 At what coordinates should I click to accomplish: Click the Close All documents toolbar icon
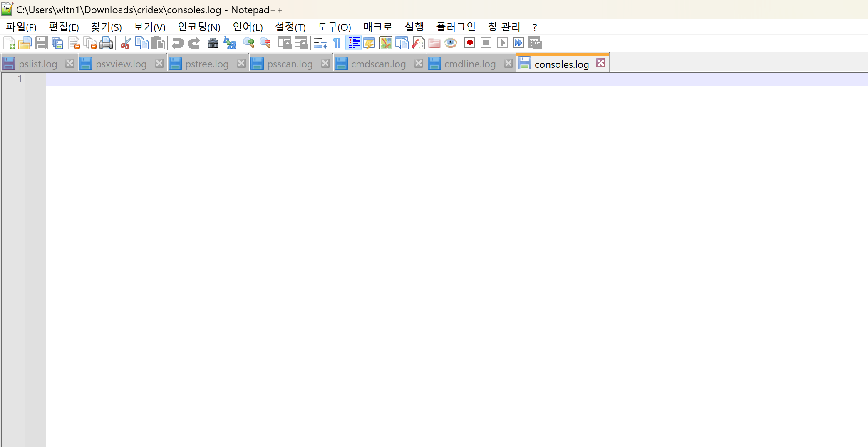90,43
